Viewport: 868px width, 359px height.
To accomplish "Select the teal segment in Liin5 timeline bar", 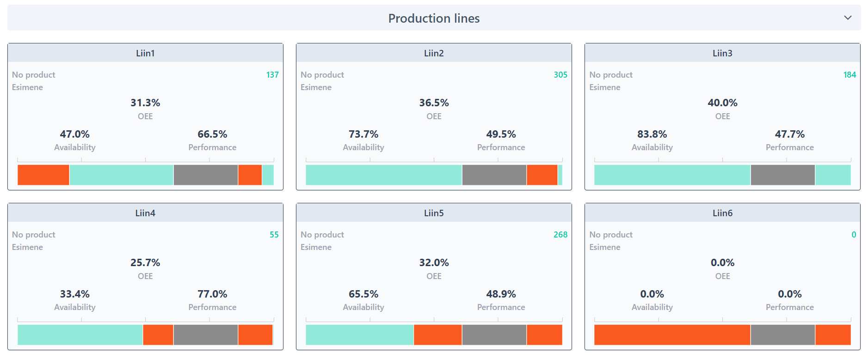I will (x=360, y=335).
